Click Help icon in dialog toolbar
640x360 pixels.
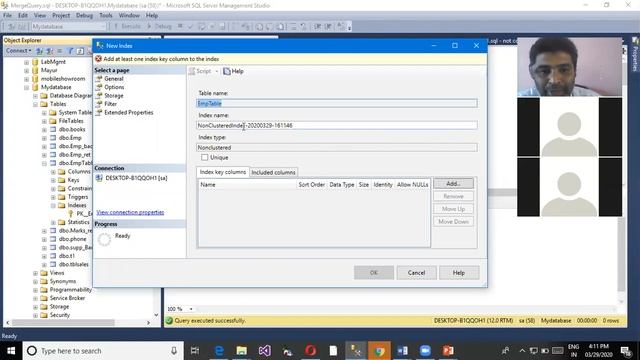pos(233,71)
